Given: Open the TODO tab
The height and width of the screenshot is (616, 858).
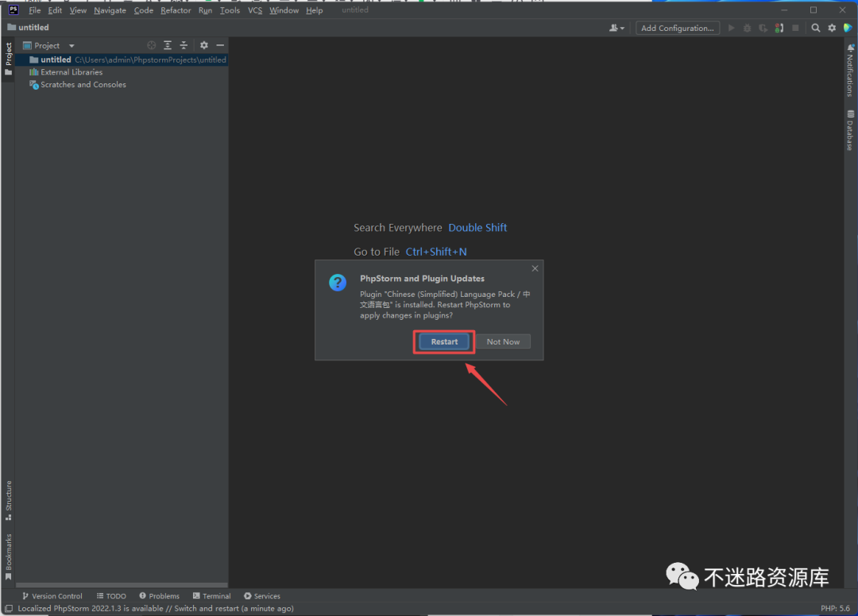Looking at the screenshot, I should pyautogui.click(x=111, y=596).
